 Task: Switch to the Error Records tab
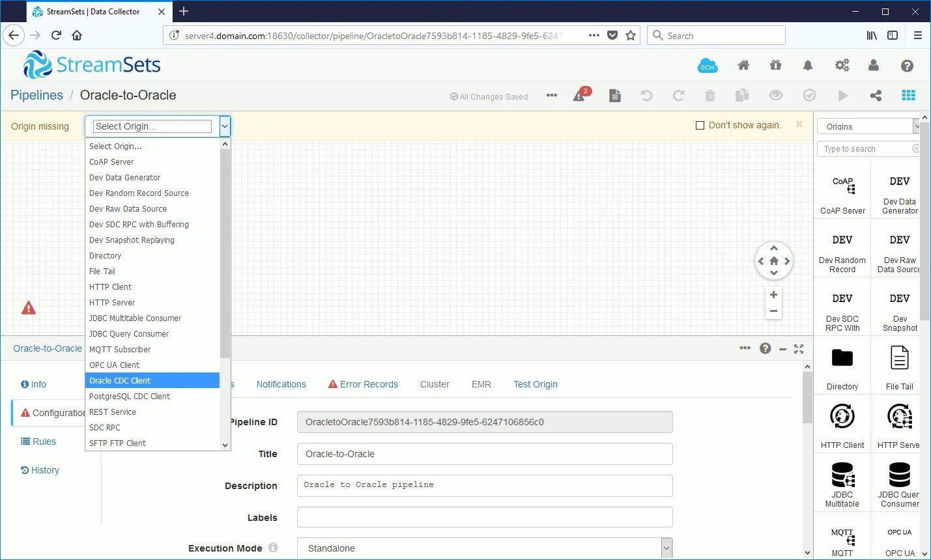(363, 384)
